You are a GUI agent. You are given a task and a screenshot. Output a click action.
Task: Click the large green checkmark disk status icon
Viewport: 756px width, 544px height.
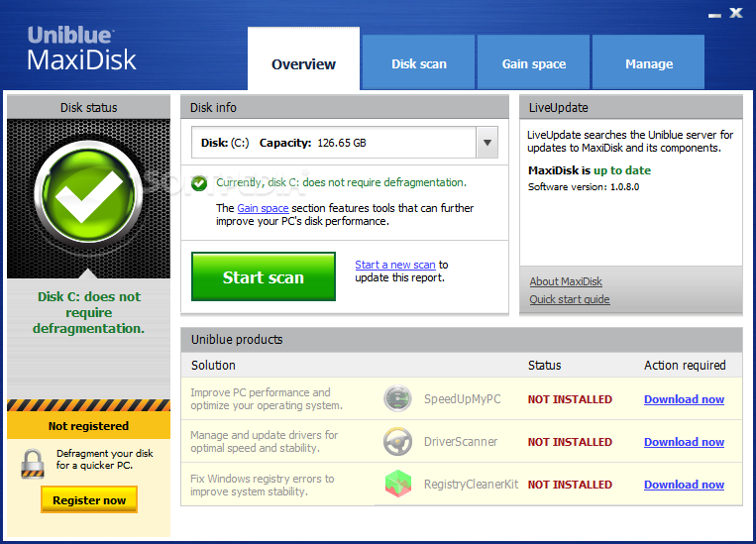click(x=88, y=194)
